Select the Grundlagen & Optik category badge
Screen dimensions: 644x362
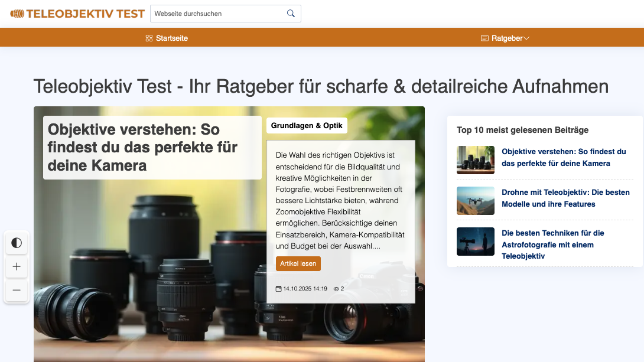click(307, 125)
